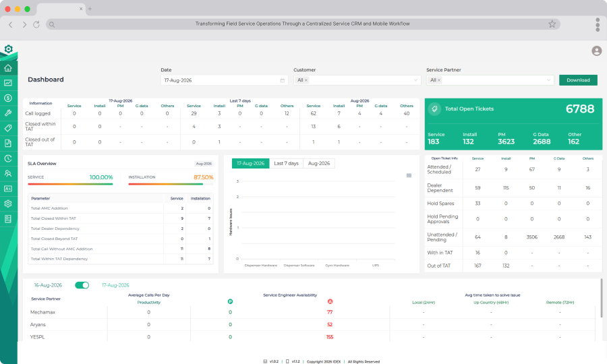This screenshot has height=364, width=607.
Task: Open the Home icon in sidebar
Action: point(8,68)
